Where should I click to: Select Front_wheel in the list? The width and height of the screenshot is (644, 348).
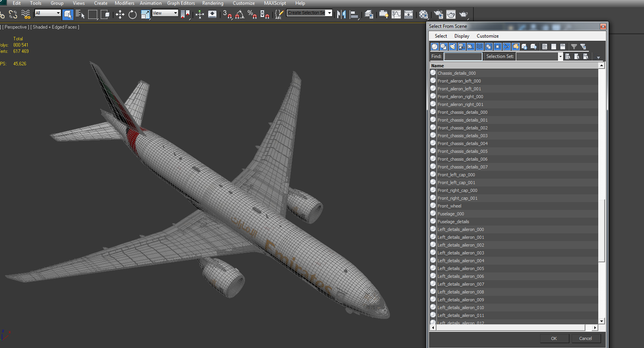[449, 206]
